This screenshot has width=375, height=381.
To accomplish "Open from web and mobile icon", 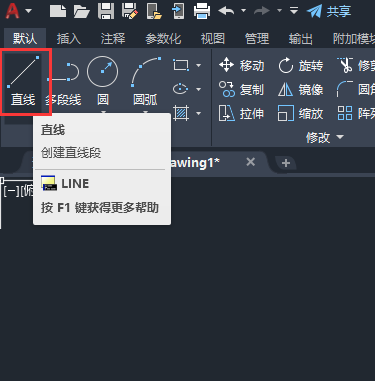I will point(154,11).
